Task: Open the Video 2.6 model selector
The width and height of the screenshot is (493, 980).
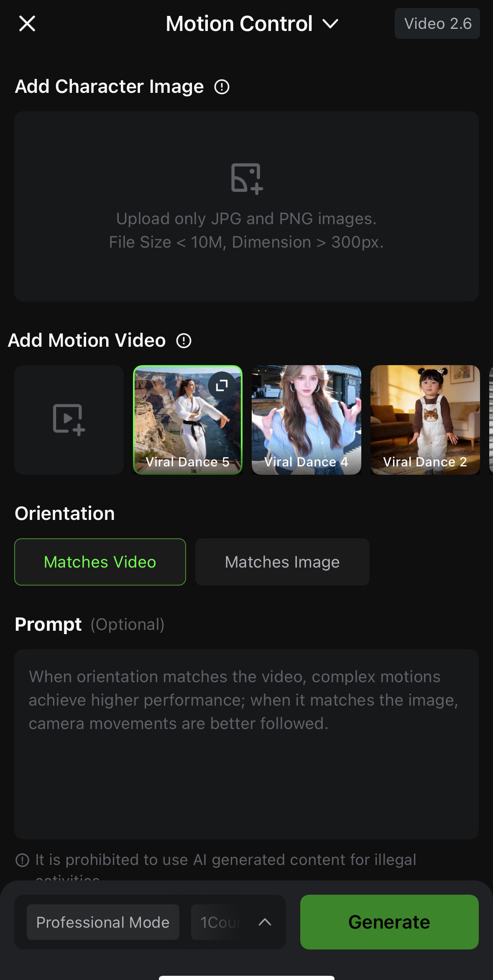Action: coord(437,24)
